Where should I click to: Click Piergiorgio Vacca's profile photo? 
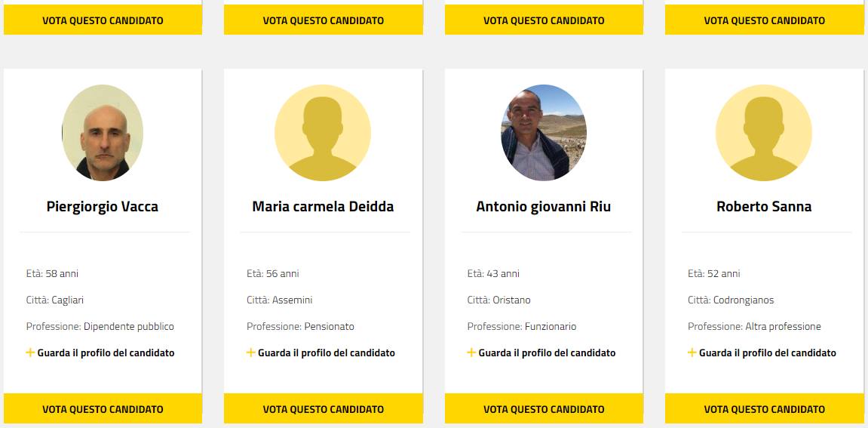(103, 133)
